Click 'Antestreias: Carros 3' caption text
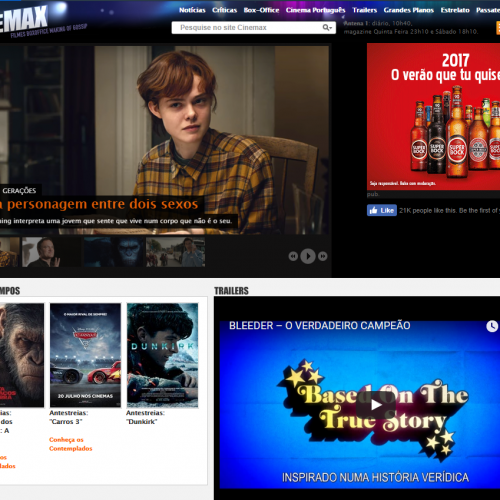The image size is (500, 500). click(x=69, y=417)
